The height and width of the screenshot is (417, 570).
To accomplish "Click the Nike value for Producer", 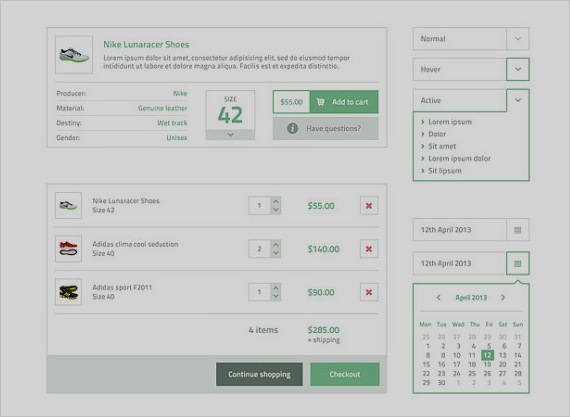I will pyautogui.click(x=180, y=93).
